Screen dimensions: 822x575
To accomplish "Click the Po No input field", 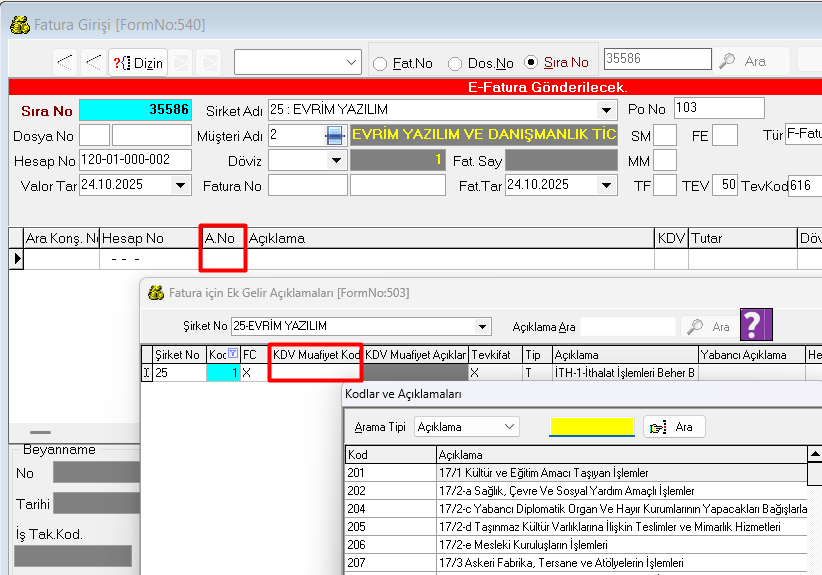I will coord(718,108).
